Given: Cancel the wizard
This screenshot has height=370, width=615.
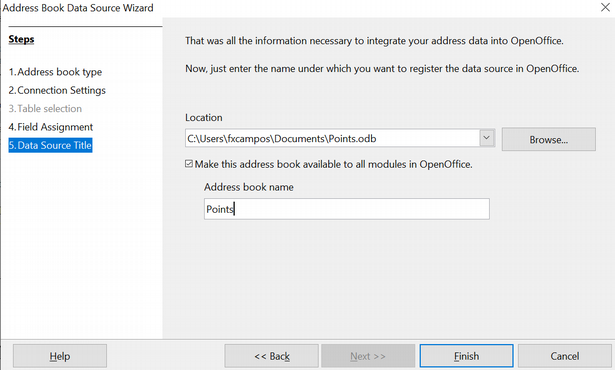Looking at the screenshot, I should [x=564, y=356].
